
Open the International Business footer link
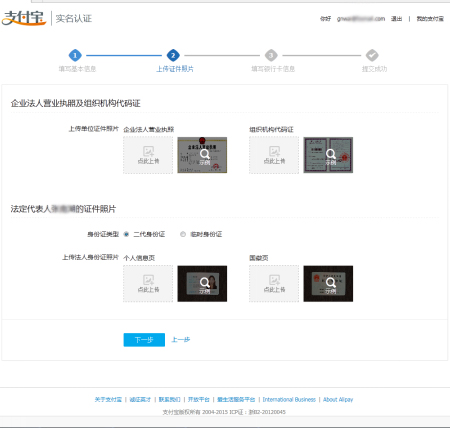(x=289, y=399)
